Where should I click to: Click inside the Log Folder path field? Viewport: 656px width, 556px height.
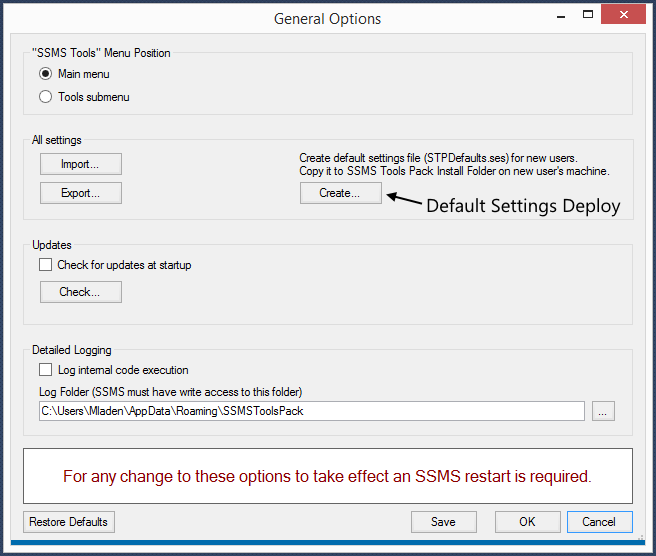[x=312, y=411]
